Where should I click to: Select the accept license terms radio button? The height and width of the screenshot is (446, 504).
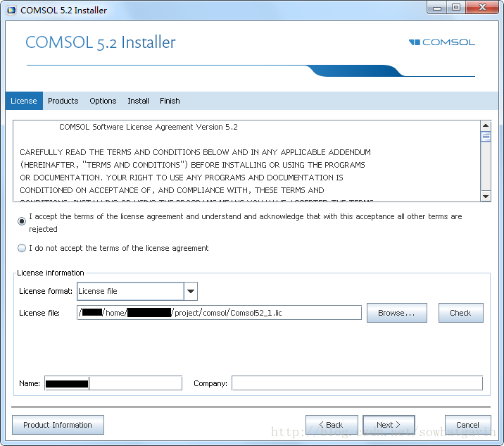coord(22,221)
